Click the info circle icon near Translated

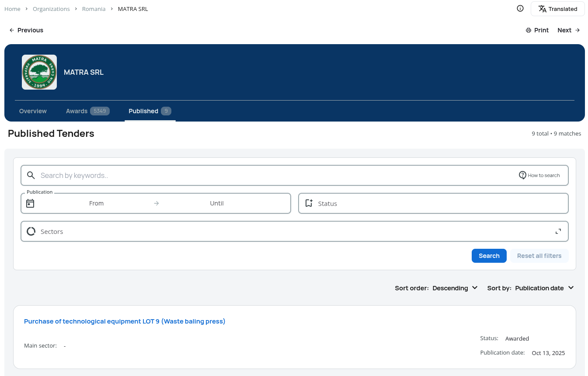[520, 8]
